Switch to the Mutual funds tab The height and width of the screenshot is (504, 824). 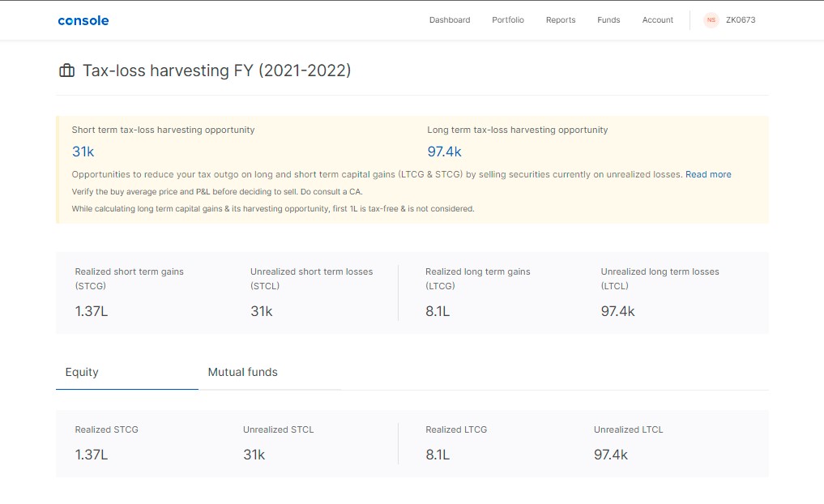coord(270,372)
